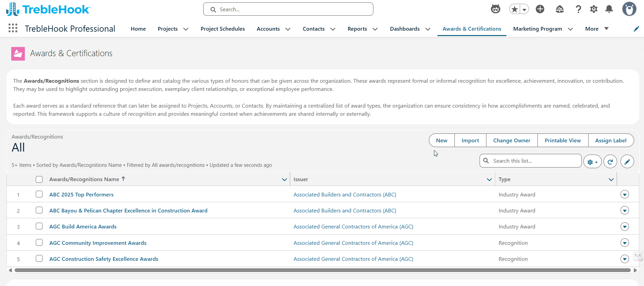
Task: Open the Notifications bell
Action: [x=609, y=9]
